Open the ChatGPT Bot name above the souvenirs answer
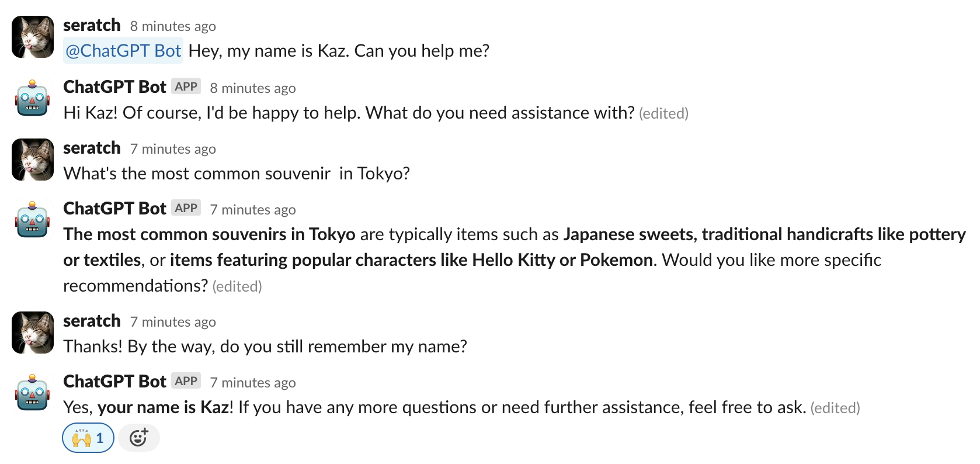Viewport: 980px width, 464px height. coord(114,209)
